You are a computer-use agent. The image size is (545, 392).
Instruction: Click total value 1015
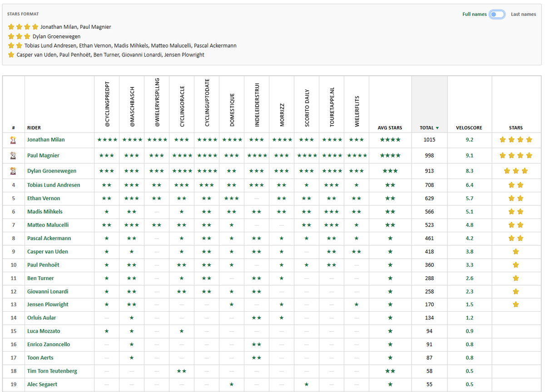point(429,140)
